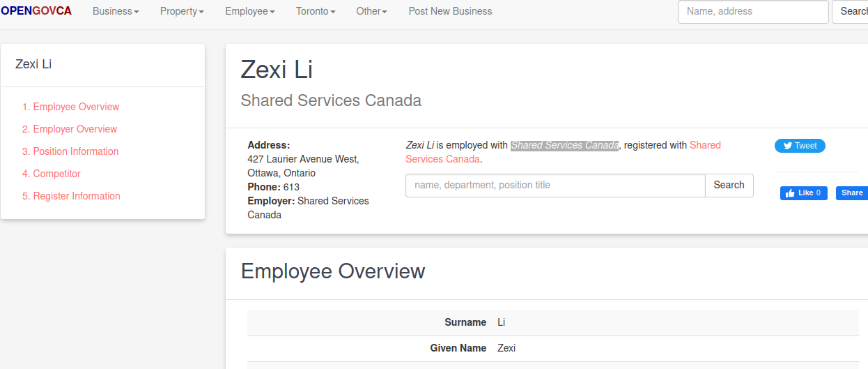The image size is (868, 369).
Task: Expand the Other dropdown menu
Action: [371, 11]
